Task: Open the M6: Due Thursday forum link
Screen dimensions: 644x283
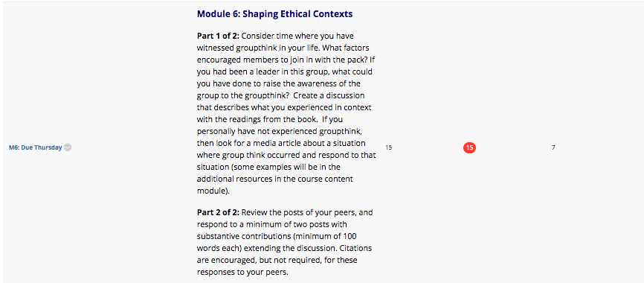Action: pyautogui.click(x=35, y=147)
